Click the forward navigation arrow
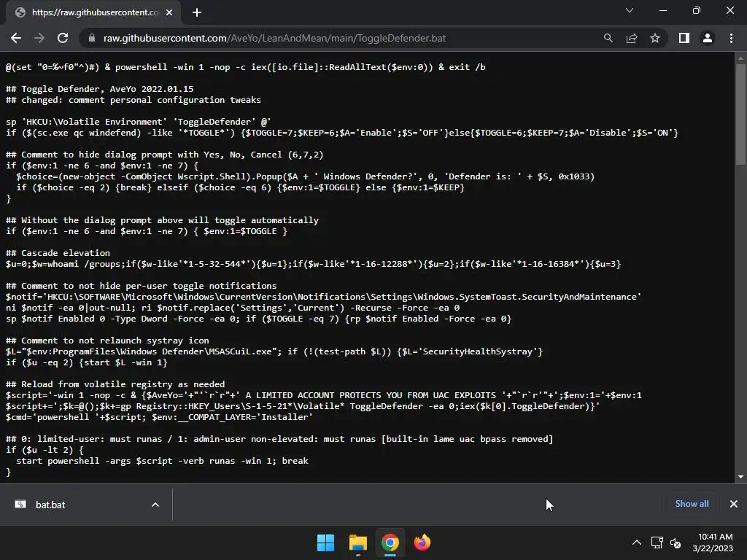This screenshot has width=747, height=560. point(39,38)
